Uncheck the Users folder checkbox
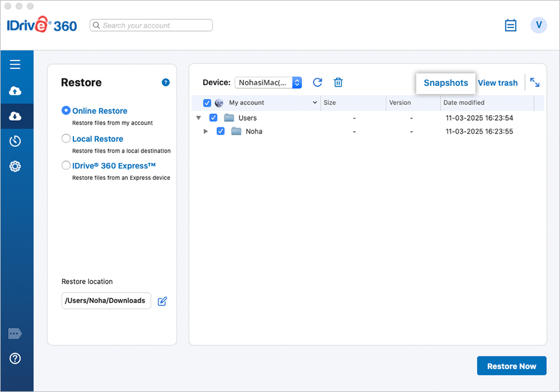Screen dimensions: 560x392 pos(213,118)
